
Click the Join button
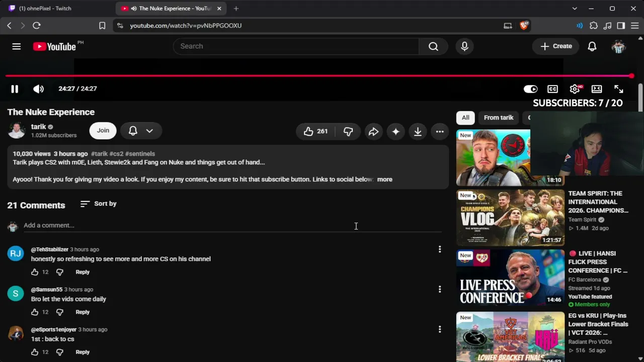[x=103, y=131]
